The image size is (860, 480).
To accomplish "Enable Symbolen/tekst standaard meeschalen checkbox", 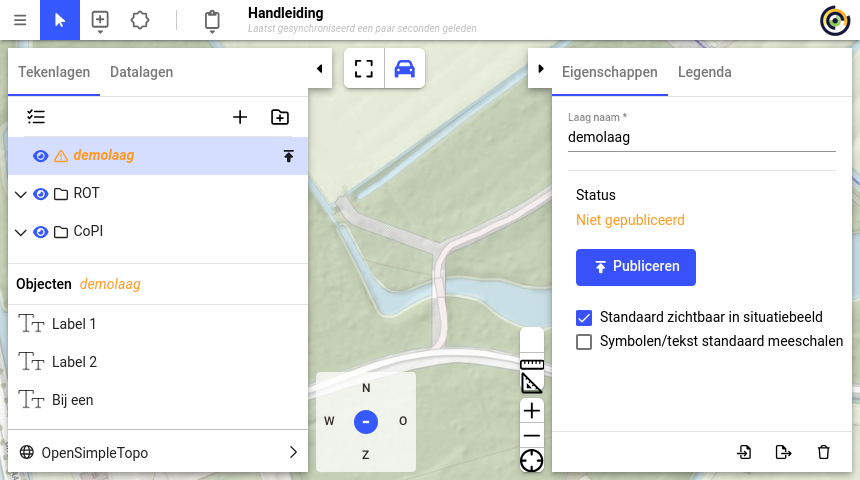I will tap(585, 342).
